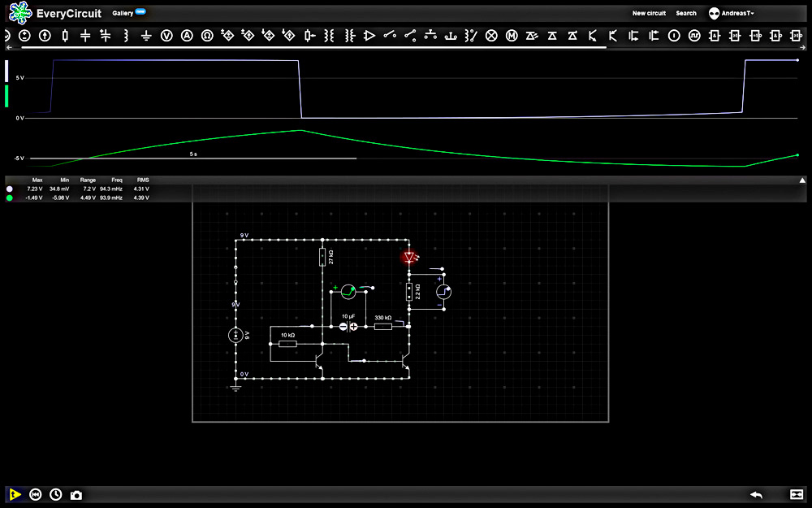Select the resistor component in the toolbar
The image size is (812, 508).
[65, 36]
